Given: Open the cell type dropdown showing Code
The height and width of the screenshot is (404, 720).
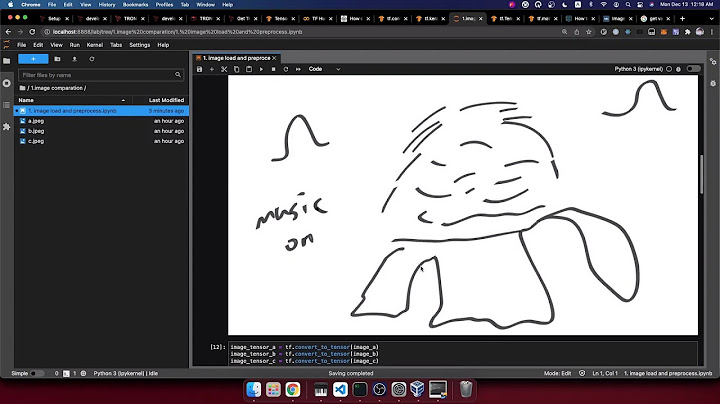Looking at the screenshot, I should tap(324, 69).
